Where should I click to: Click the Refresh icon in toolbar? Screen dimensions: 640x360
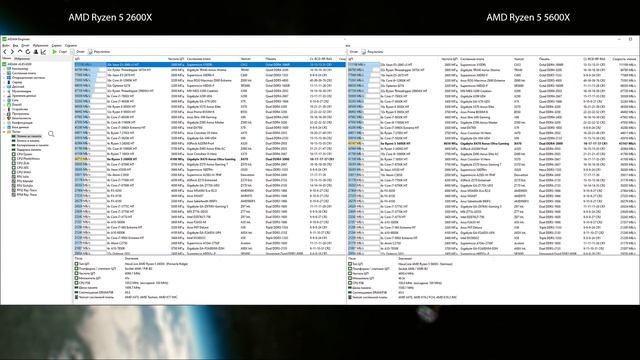[x=28, y=52]
